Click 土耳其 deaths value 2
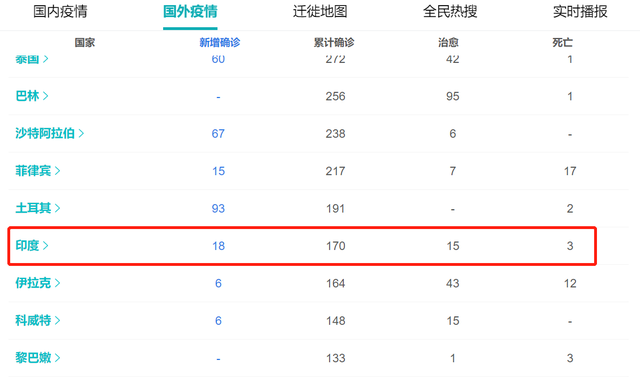Image resolution: width=640 pixels, height=377 pixels. pyautogui.click(x=570, y=208)
